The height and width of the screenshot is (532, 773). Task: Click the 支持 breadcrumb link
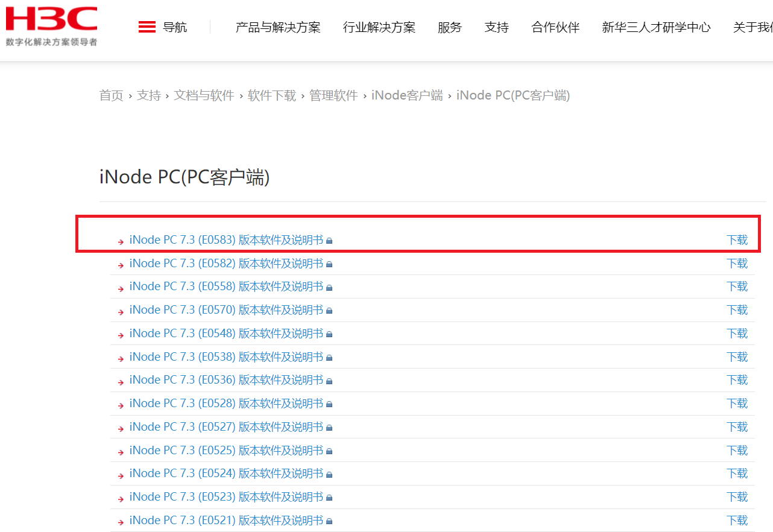coord(149,95)
